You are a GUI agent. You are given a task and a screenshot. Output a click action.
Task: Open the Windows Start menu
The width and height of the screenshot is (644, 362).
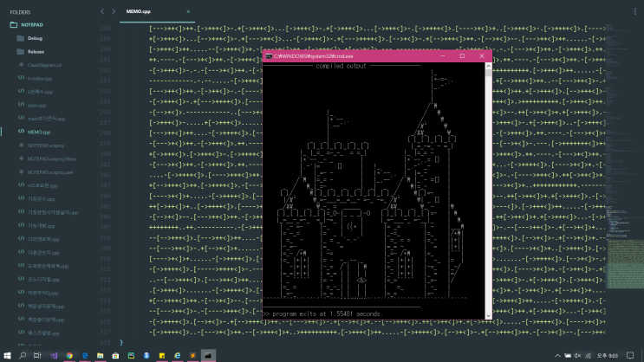point(7,355)
